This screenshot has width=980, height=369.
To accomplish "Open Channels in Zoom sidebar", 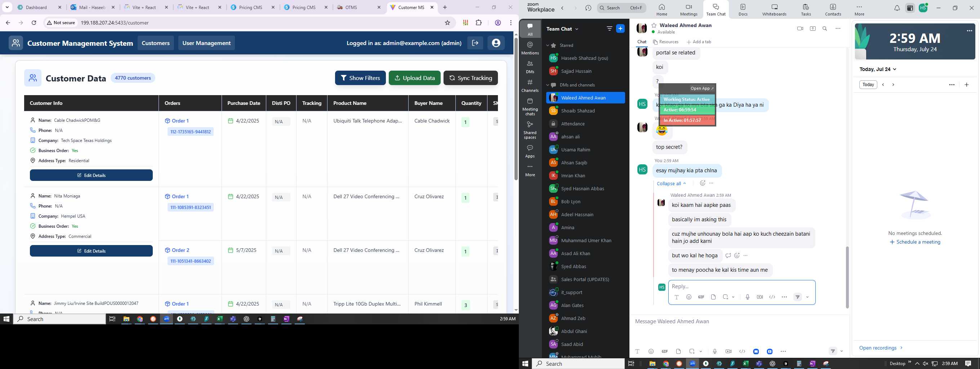I will click(x=530, y=86).
